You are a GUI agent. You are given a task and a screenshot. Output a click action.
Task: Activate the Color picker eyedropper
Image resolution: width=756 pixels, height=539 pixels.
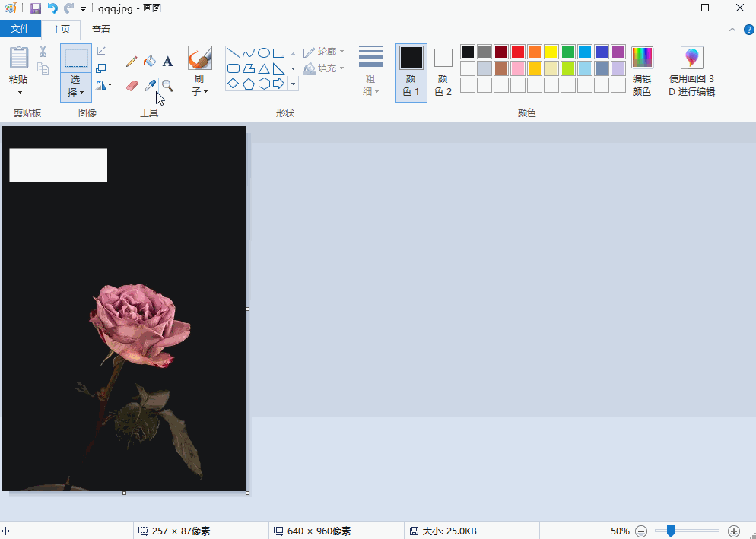[150, 85]
